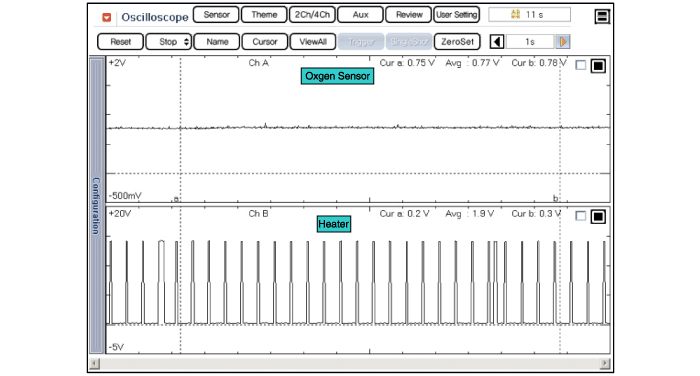Click the scrollbar left arrow at bottom
This screenshot has height=376, width=700.
tap(94, 363)
